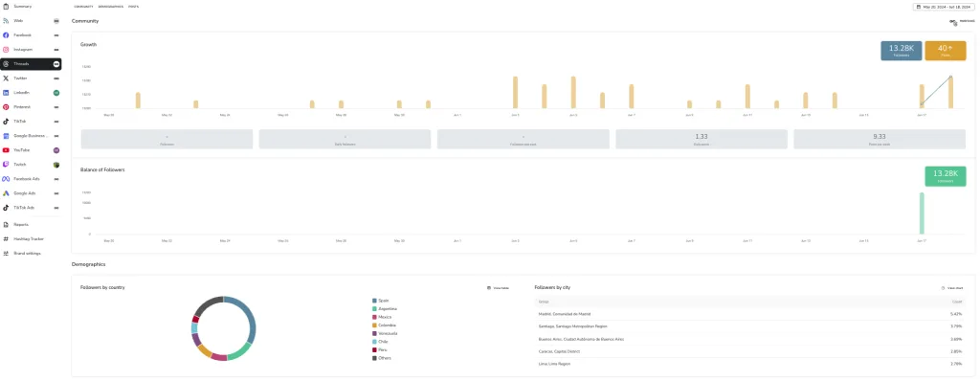Viewport: 980px width, 381px height.
Task: Go to the Demographics tab
Action: pos(111,7)
